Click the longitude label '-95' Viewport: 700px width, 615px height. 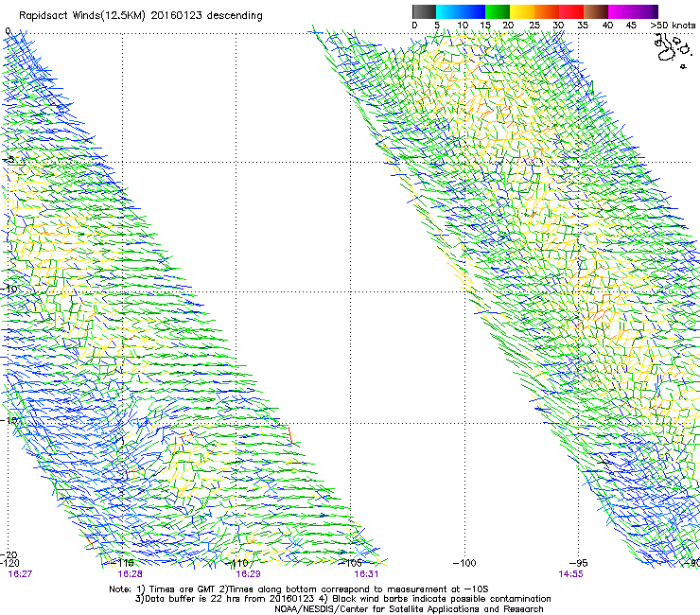click(579, 563)
